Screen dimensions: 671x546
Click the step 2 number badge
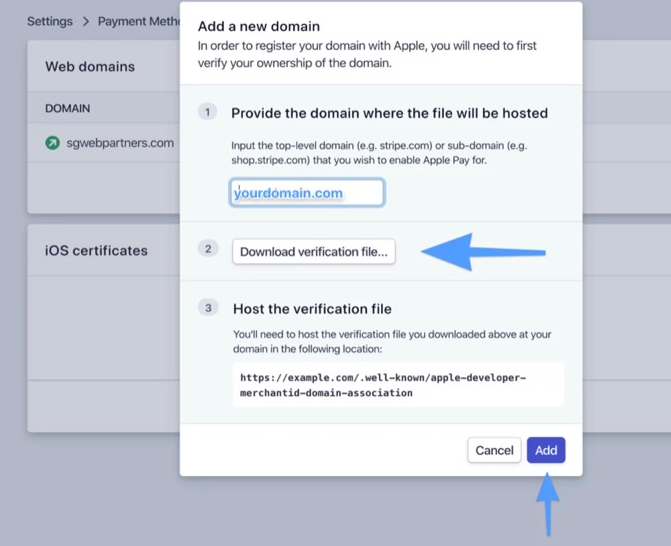click(x=207, y=249)
